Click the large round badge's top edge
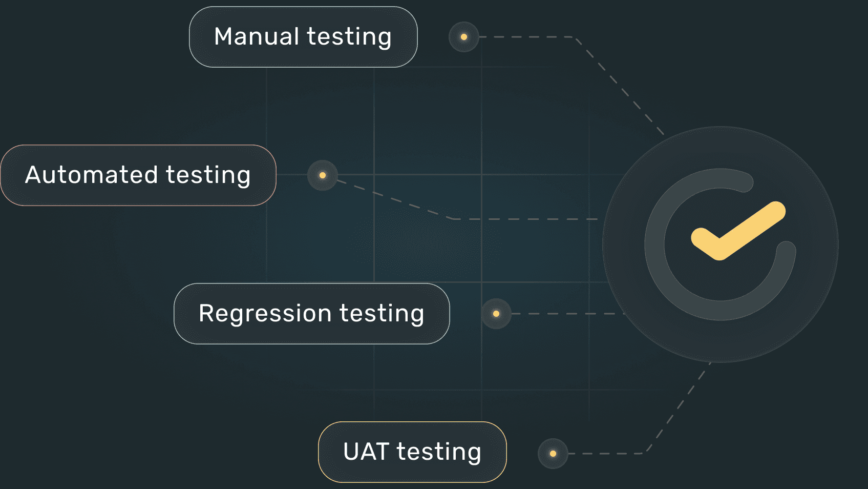 point(721,128)
